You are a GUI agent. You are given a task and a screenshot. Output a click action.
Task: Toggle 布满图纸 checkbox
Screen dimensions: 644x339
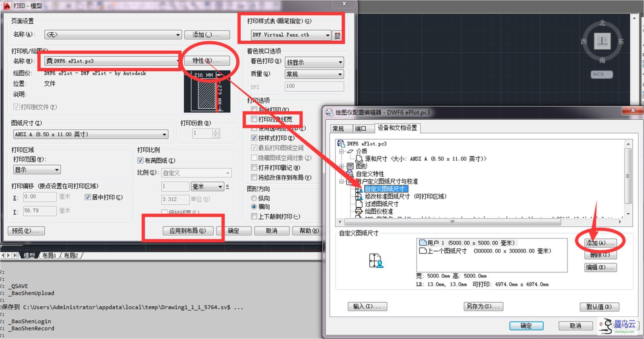(140, 160)
